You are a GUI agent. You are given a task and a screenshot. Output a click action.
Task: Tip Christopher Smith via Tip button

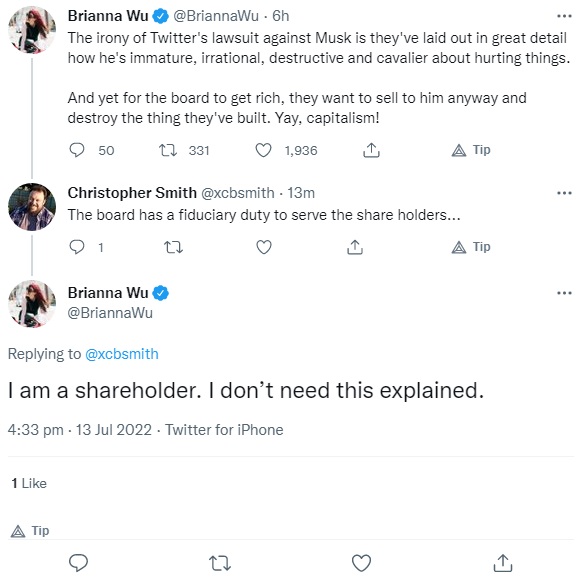click(x=471, y=247)
